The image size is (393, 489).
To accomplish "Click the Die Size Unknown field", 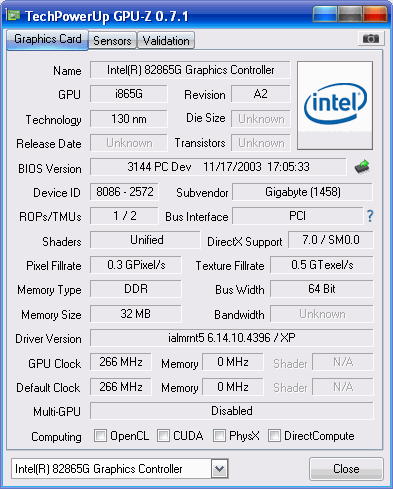I will pos(261,119).
